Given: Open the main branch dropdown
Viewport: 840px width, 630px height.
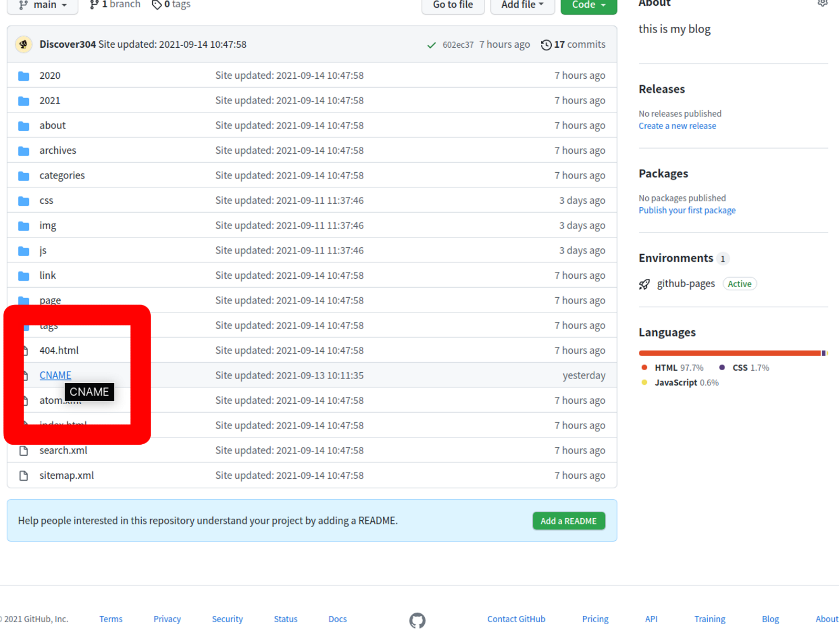Looking at the screenshot, I should 43,5.
